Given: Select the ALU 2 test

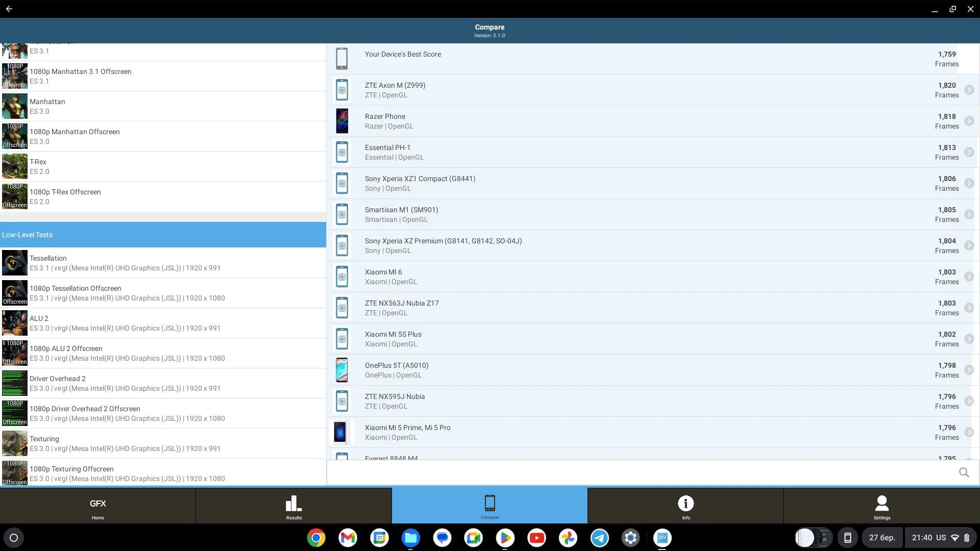Looking at the screenshot, I should [163, 323].
